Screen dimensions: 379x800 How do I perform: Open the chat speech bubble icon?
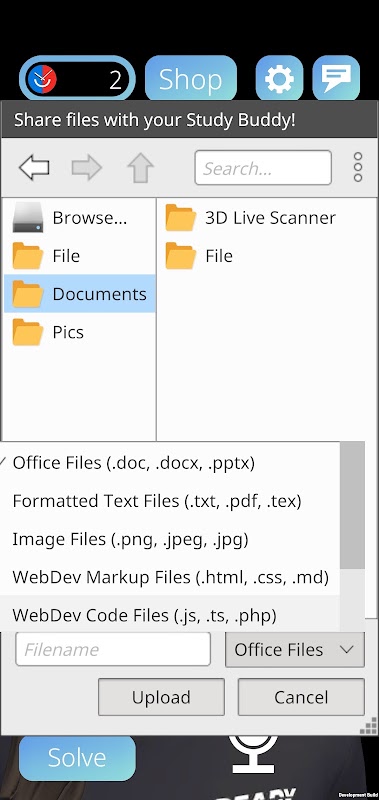[336, 78]
